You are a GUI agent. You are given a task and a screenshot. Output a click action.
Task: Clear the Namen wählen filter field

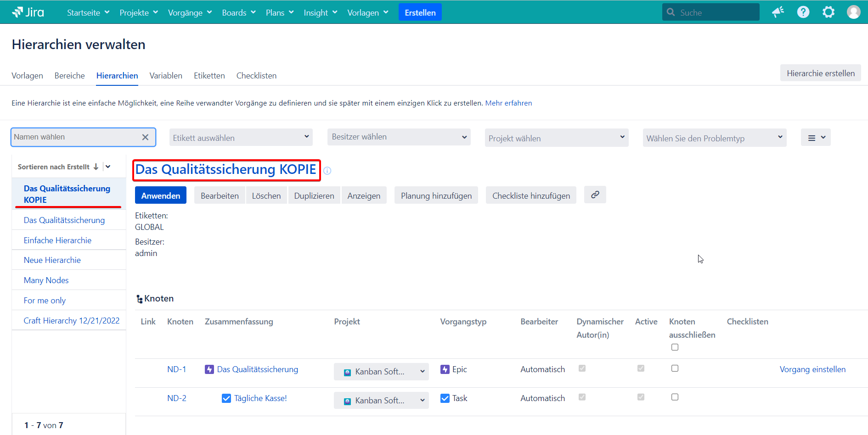coord(145,137)
